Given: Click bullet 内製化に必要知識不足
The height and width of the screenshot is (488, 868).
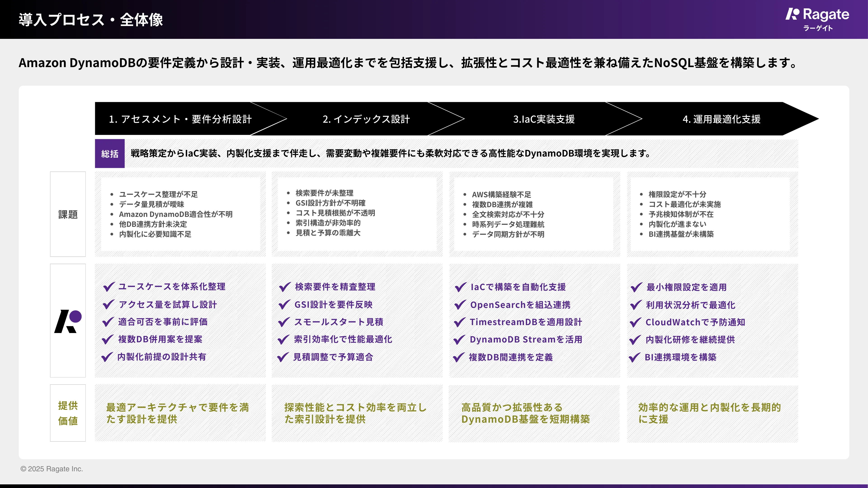Looking at the screenshot, I should 155,234.
